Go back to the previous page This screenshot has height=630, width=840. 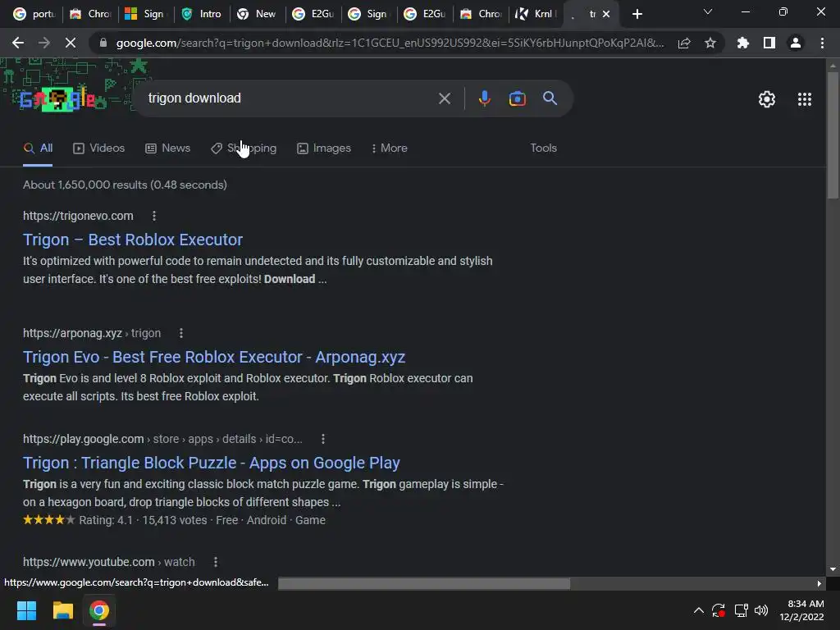(18, 43)
